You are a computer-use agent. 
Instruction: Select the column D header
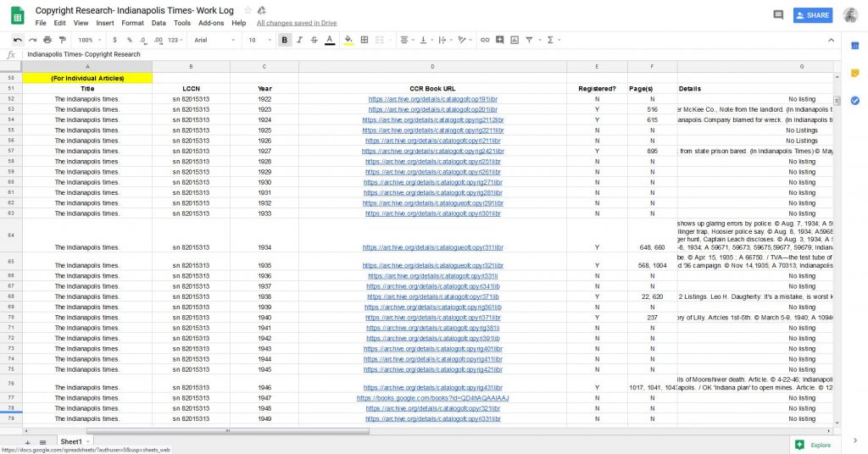432,66
